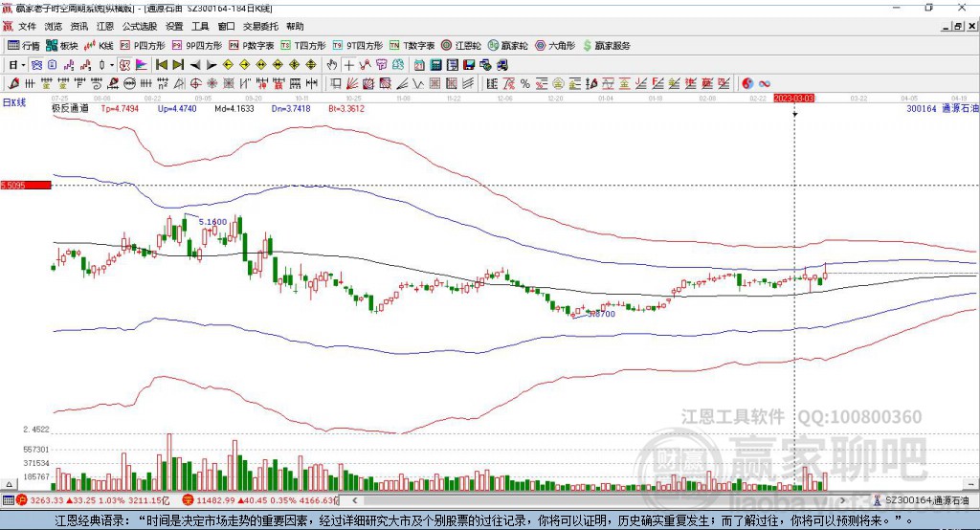This screenshot has width=980, height=530.
Task: Click the bottom scrollbar right arrow
Action: click(x=842, y=500)
